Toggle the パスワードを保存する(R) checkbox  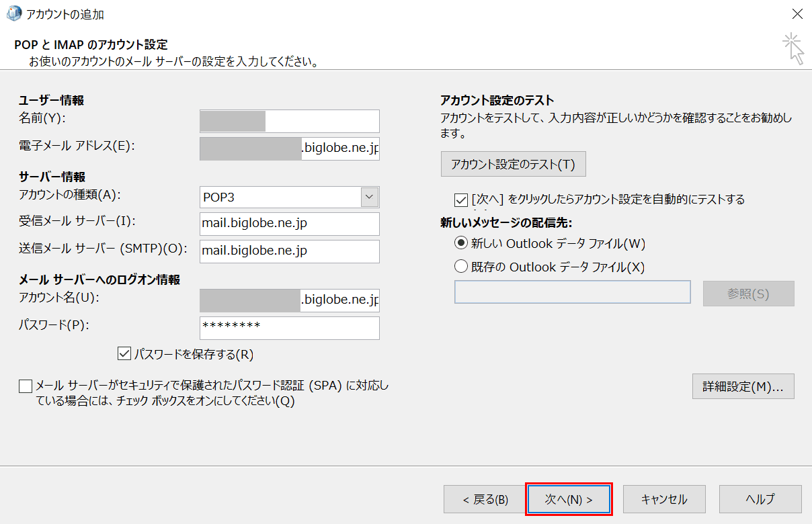(x=124, y=353)
